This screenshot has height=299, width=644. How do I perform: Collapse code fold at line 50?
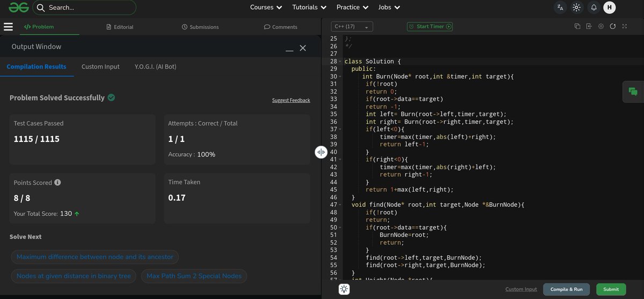tap(340, 227)
